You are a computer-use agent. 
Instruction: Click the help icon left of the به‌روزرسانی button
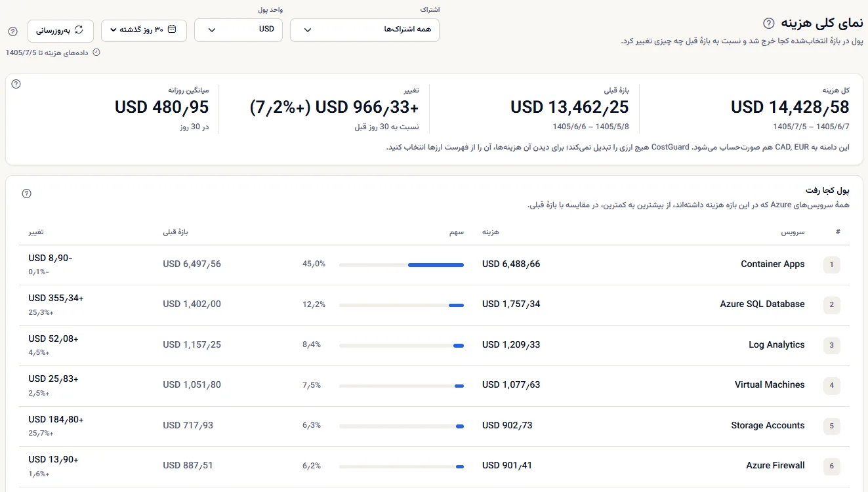point(12,31)
